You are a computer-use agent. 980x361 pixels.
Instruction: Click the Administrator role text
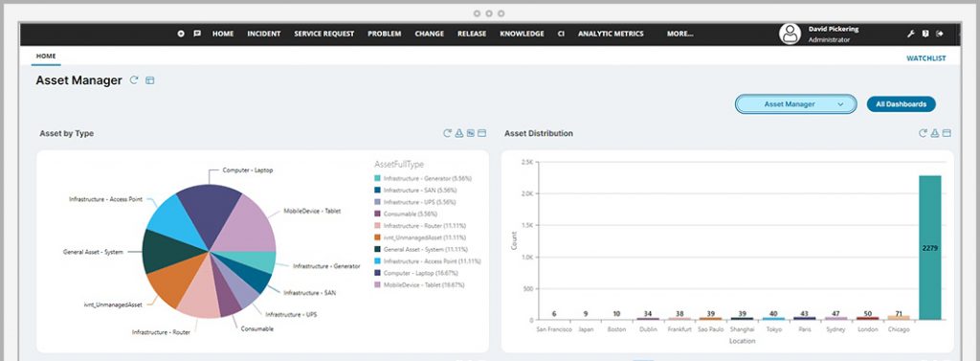[x=829, y=39]
